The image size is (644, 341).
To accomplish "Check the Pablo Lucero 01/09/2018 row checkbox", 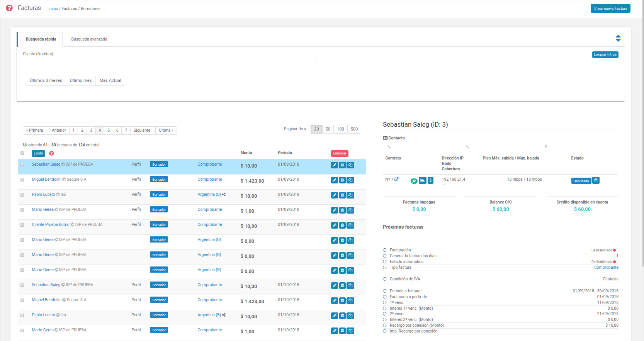I will point(22,195).
